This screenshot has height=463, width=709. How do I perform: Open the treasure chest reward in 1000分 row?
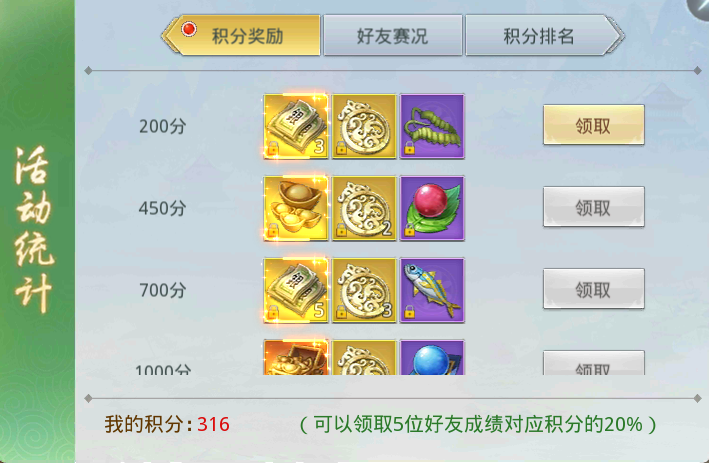point(296,357)
